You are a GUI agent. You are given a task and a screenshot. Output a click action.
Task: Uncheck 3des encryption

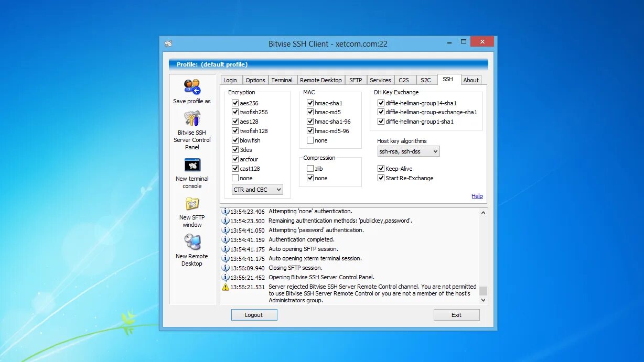click(x=235, y=150)
